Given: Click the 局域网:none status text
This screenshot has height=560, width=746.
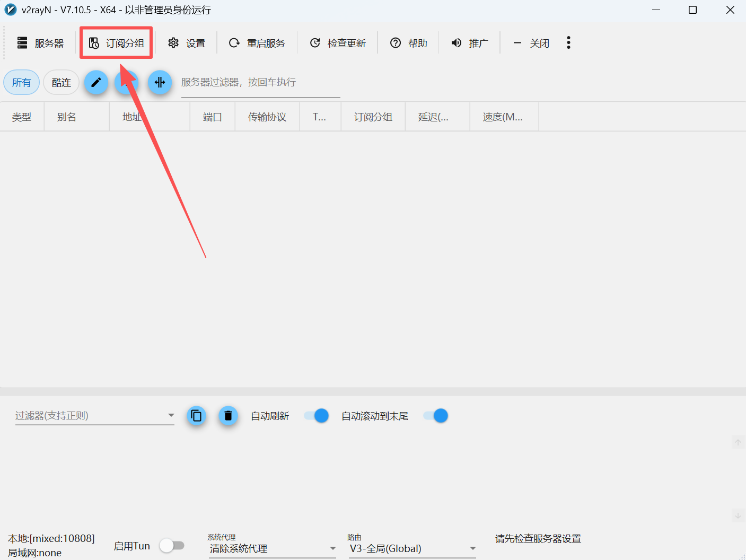Looking at the screenshot, I should point(34,553).
